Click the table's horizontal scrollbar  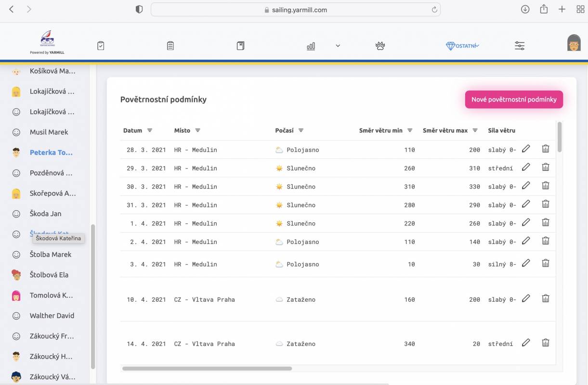[x=207, y=369]
